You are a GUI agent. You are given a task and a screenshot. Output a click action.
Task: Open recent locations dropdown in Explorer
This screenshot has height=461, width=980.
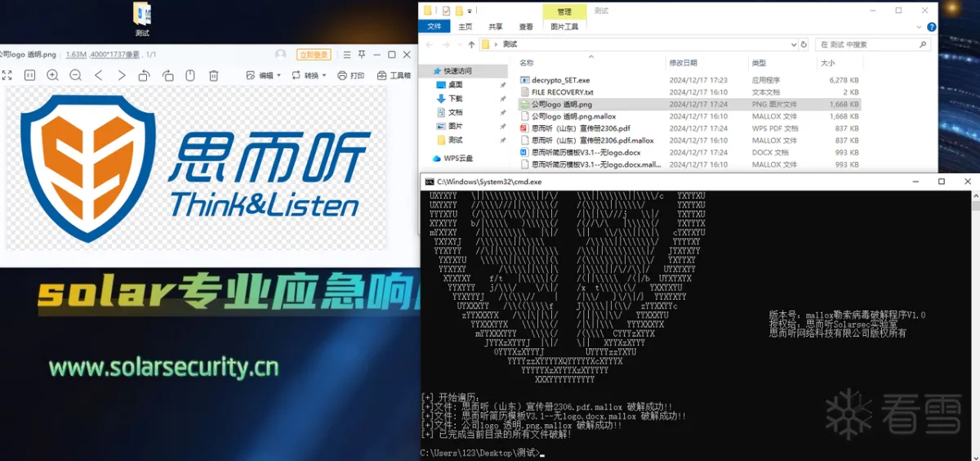pyautogui.click(x=458, y=44)
